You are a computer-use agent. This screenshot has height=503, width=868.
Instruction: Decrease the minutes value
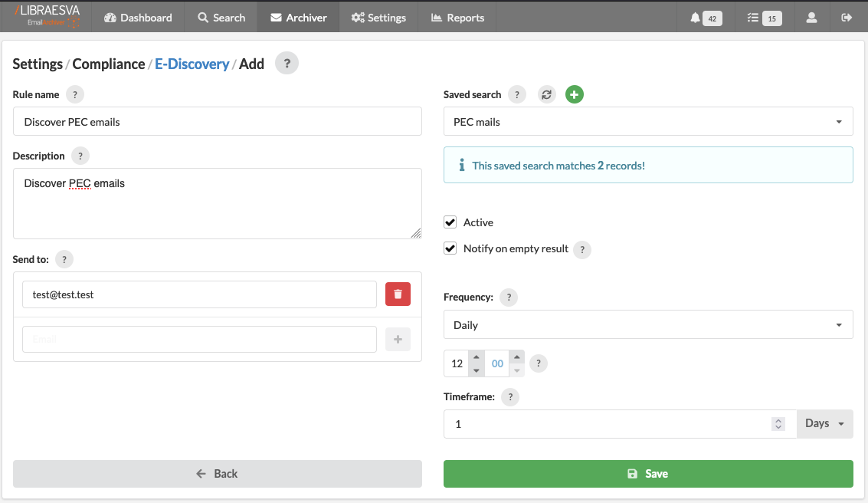pos(516,370)
